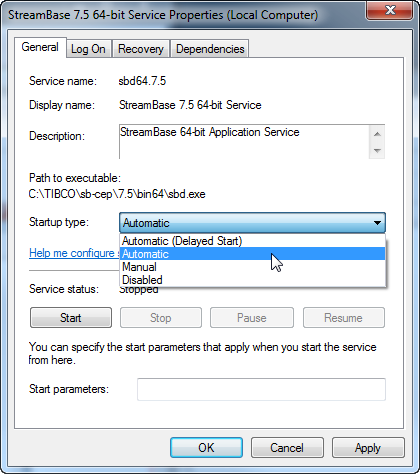Open the Recovery tab
The width and height of the screenshot is (420, 474).
[x=141, y=49]
